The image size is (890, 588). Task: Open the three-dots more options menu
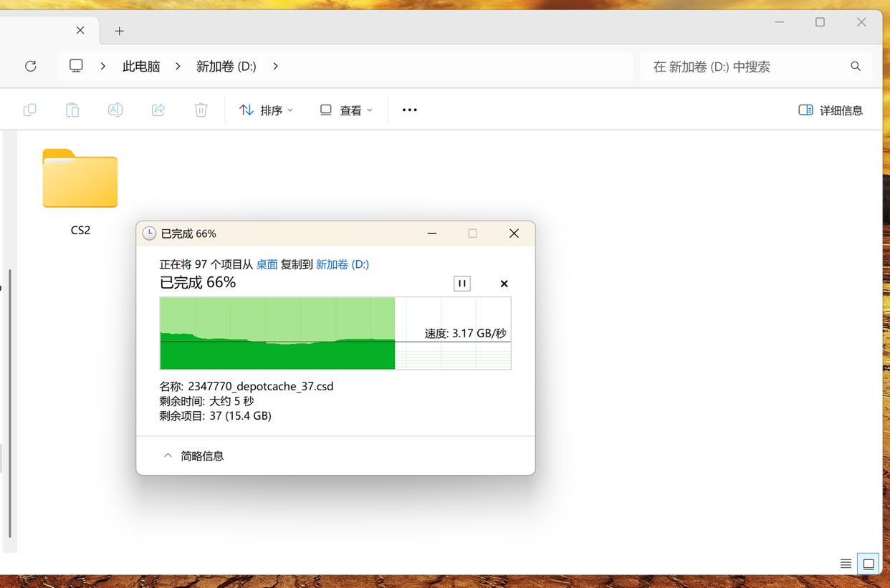(x=409, y=110)
